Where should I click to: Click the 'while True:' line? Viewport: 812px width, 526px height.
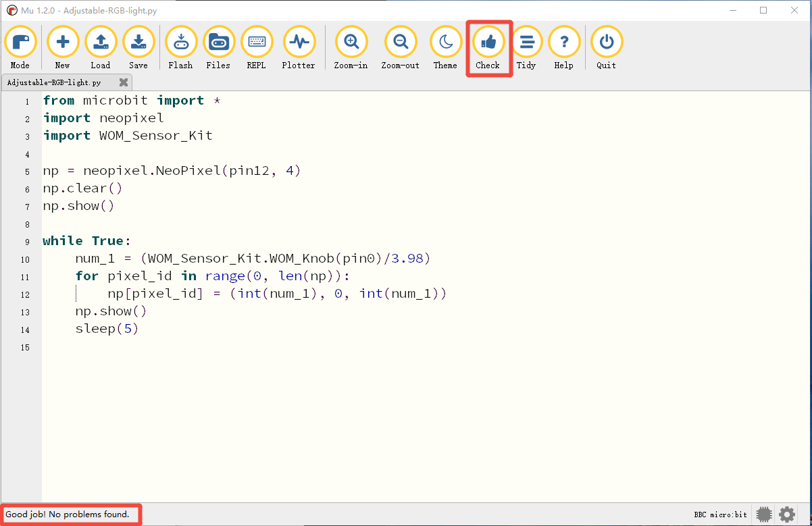86,241
